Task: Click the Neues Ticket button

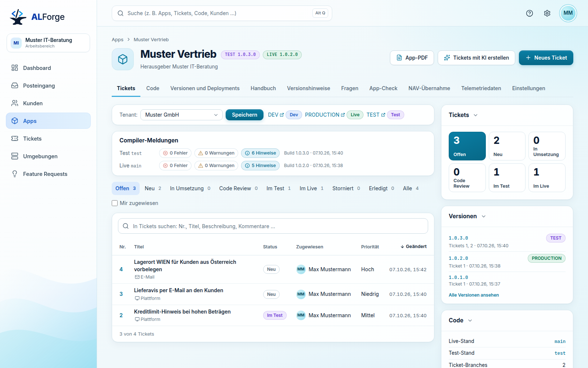Action: click(546, 58)
